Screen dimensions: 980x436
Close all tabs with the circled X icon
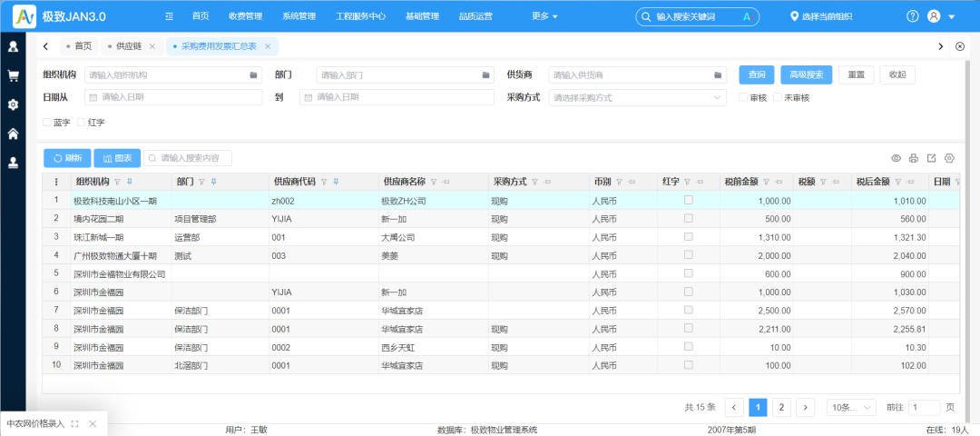coord(961,46)
